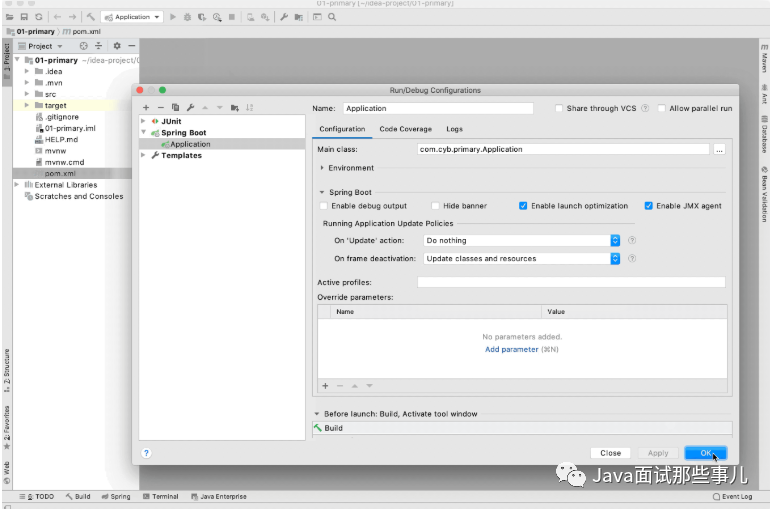Select the Configuration tab

[342, 129]
